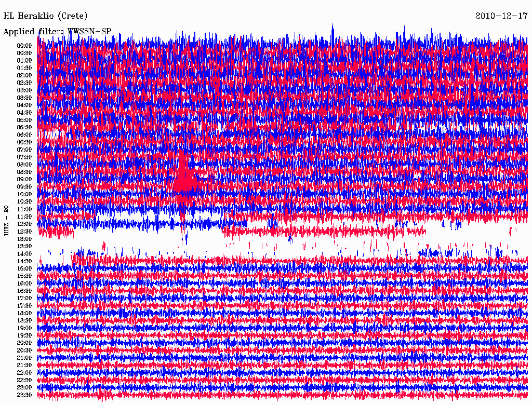Select the 23:30 time label
532x405 pixels.
click(24, 395)
